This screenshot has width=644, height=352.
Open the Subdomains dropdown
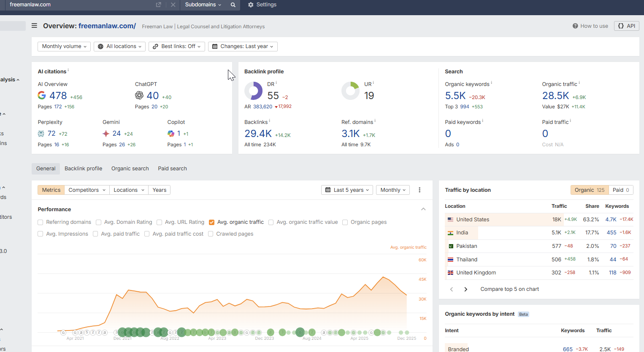click(203, 5)
